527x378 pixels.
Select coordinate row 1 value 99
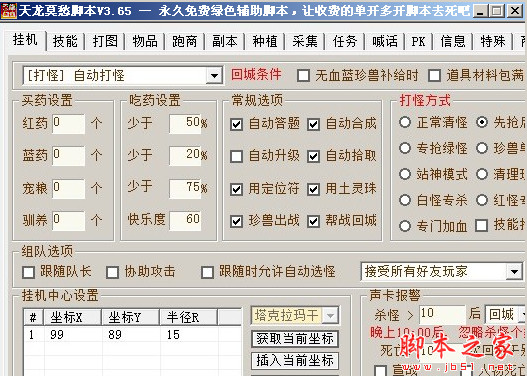tap(57, 335)
